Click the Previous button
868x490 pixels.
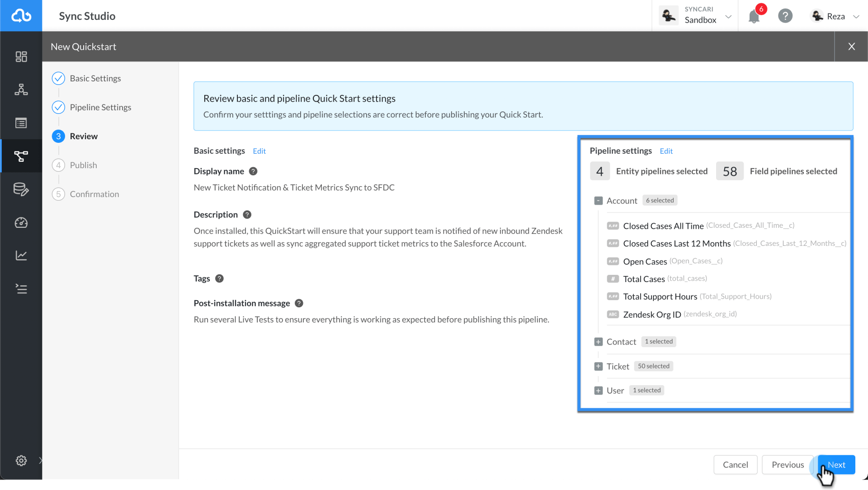[x=788, y=465]
